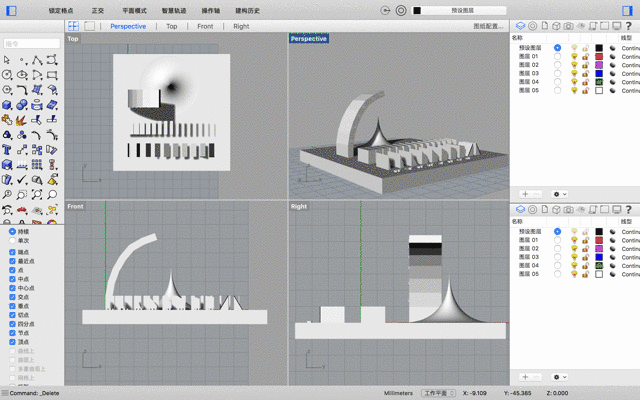Image resolution: width=640 pixels, height=400 pixels.
Task: Click the puzzle-piece Join tool
Action: point(7,120)
